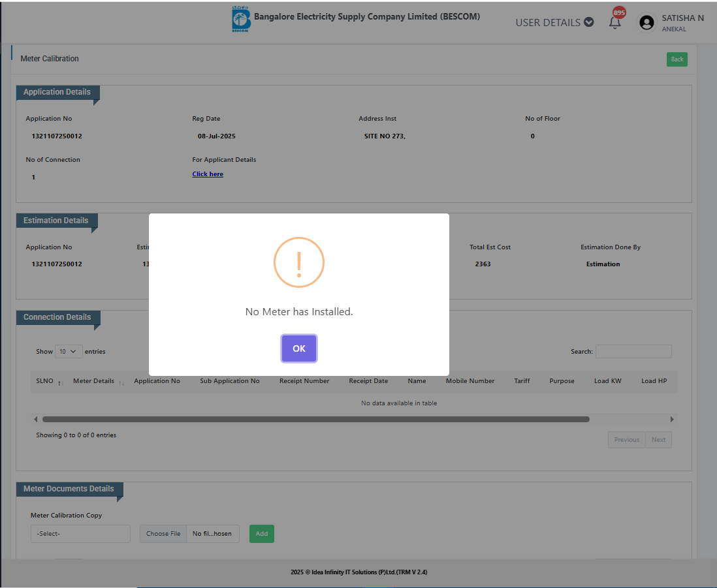
Task: Sort by the Meter Details column
Action: (x=94, y=381)
